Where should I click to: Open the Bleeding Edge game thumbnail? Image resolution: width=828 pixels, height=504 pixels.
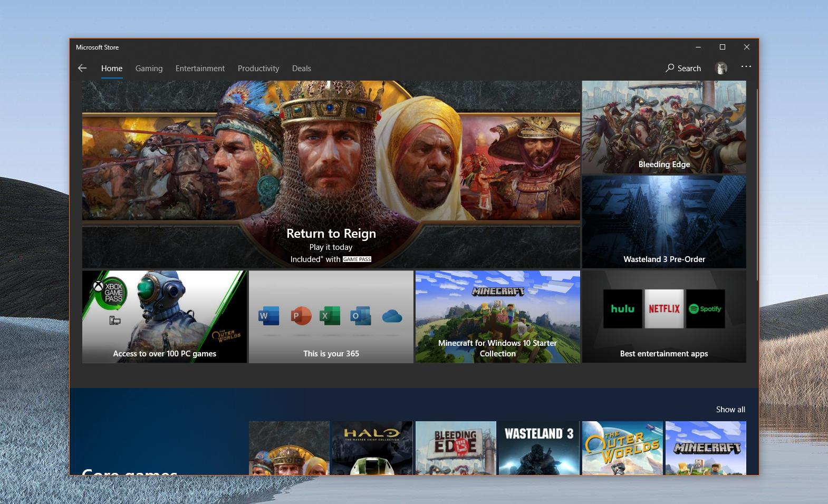[456, 448]
